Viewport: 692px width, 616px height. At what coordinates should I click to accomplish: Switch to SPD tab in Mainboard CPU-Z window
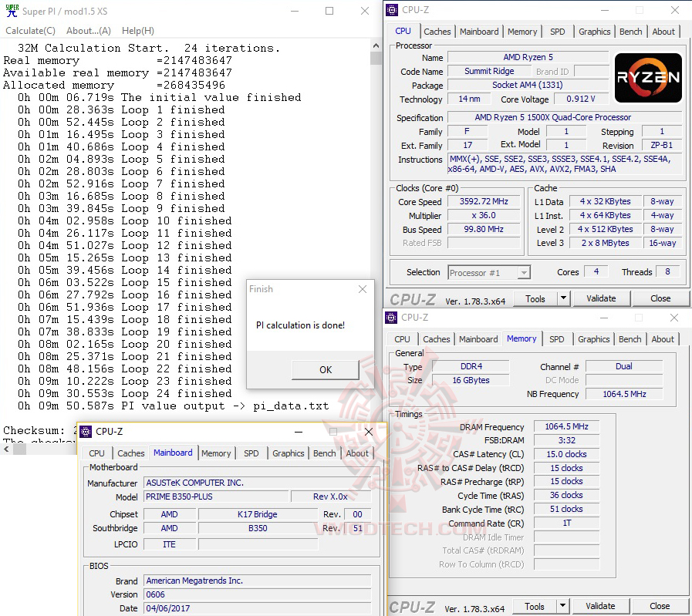click(x=251, y=453)
